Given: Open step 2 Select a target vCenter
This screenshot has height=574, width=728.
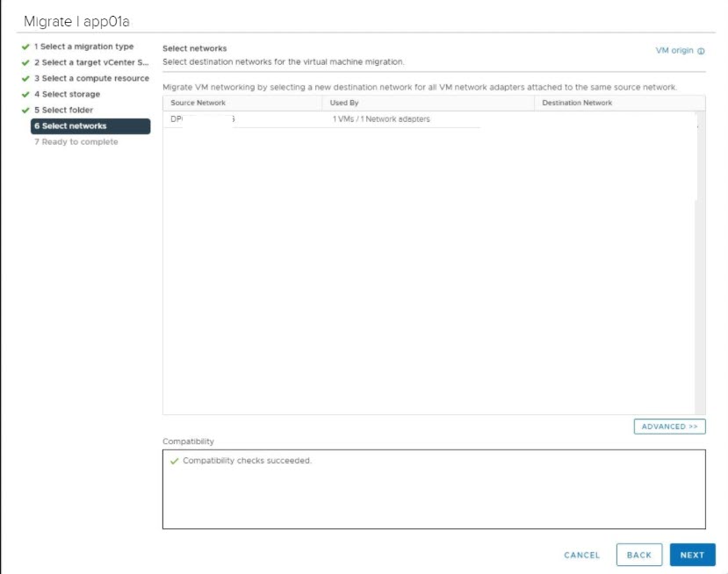Looking at the screenshot, I should pyautogui.click(x=90, y=62).
